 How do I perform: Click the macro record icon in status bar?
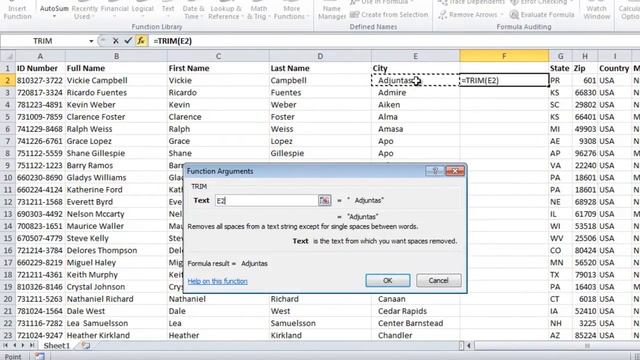click(x=40, y=356)
